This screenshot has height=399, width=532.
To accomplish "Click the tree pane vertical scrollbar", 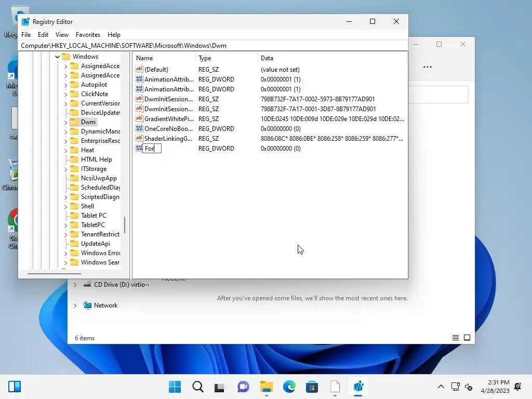I will click(125, 225).
